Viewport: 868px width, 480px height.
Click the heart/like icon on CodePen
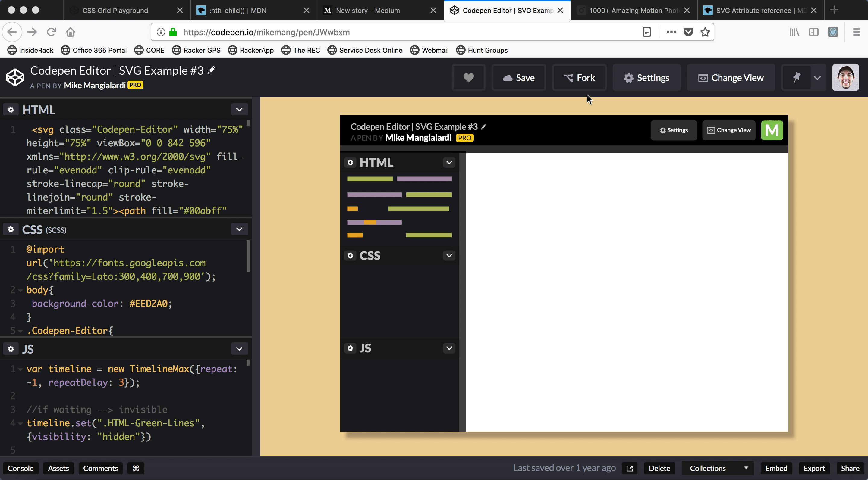(468, 77)
